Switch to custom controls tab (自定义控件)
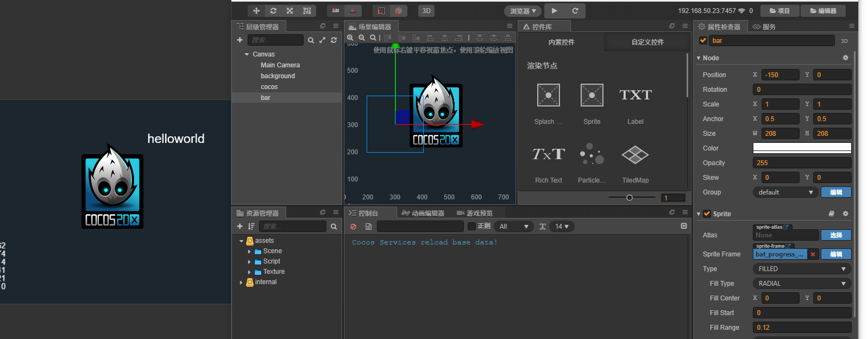This screenshot has width=868, height=339. click(x=647, y=42)
